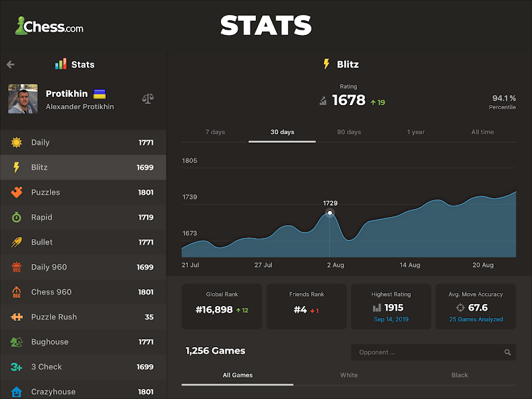Show the All time range

[x=482, y=132]
